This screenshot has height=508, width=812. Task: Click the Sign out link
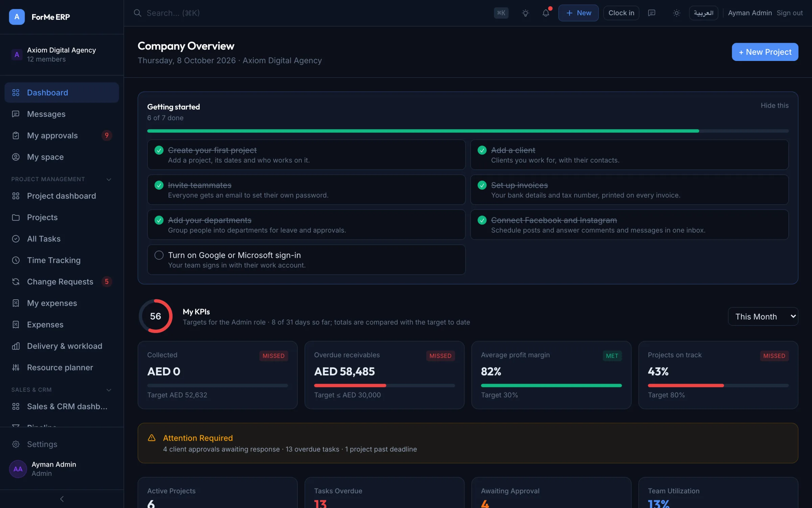point(790,13)
